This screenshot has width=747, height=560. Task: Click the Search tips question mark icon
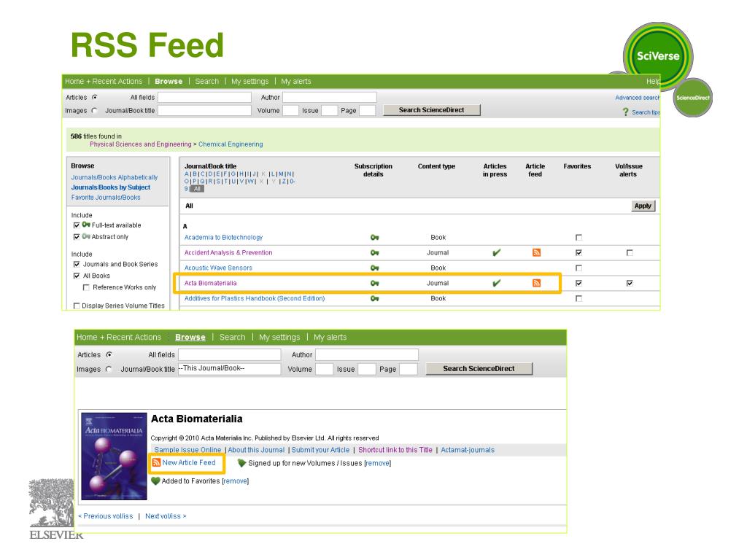tap(625, 112)
